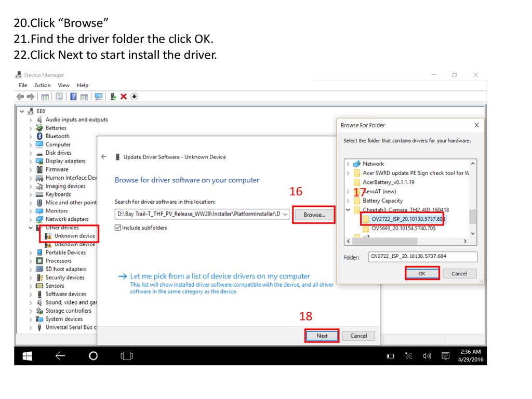Viewport: 532px width, 399px height.
Task: Select the OV5693_20.10154.5740.705 folder
Action: click(403, 229)
